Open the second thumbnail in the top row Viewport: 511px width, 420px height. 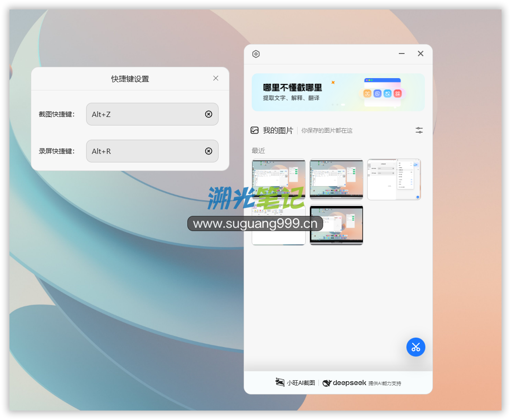click(336, 179)
